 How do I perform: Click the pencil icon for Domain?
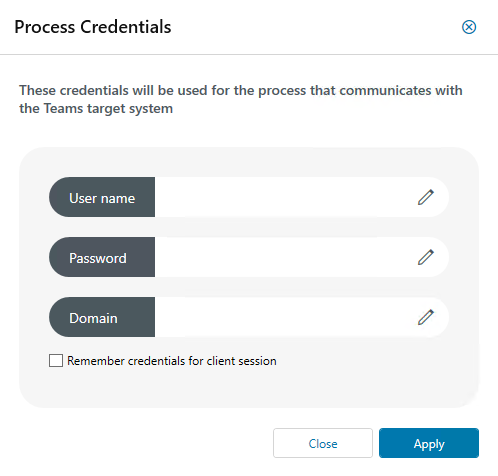click(x=426, y=317)
